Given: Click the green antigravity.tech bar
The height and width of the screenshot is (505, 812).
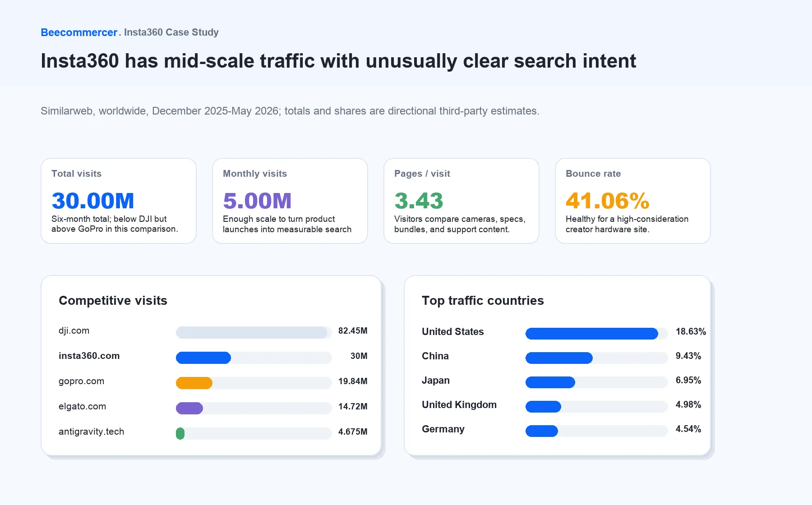Looking at the screenshot, I should (180, 433).
